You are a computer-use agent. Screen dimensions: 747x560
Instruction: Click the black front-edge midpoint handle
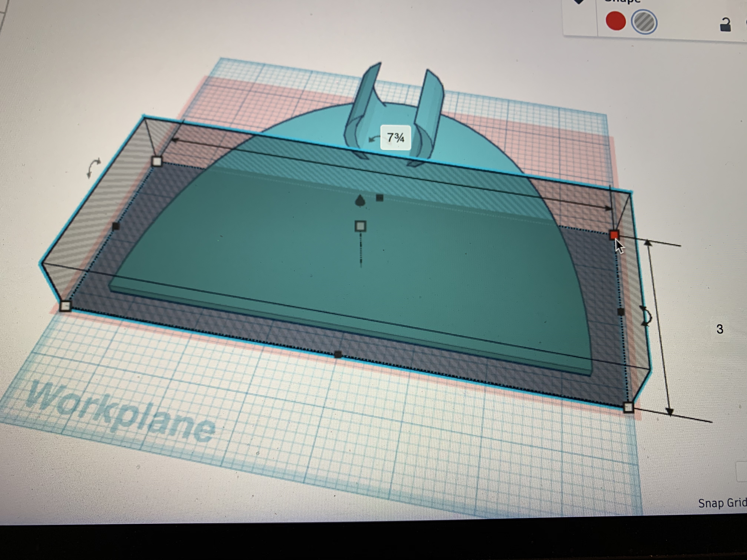pos(338,354)
